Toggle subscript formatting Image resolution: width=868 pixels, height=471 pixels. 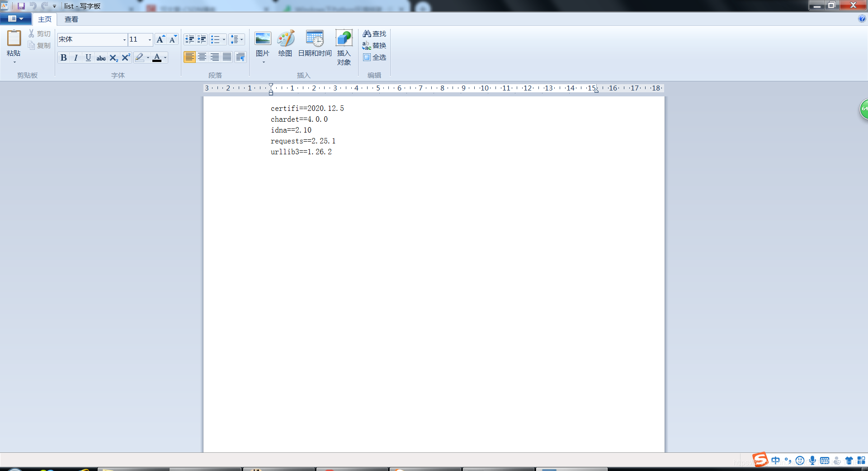click(113, 57)
